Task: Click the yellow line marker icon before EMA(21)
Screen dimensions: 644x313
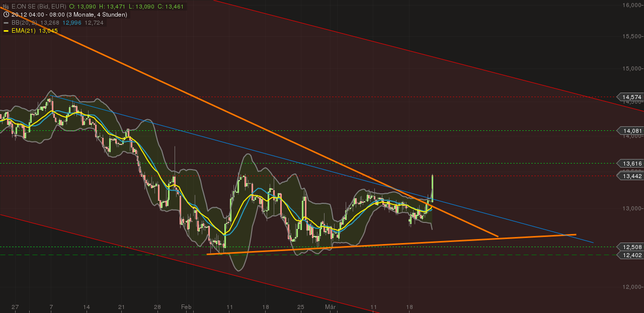Action: click(6, 31)
